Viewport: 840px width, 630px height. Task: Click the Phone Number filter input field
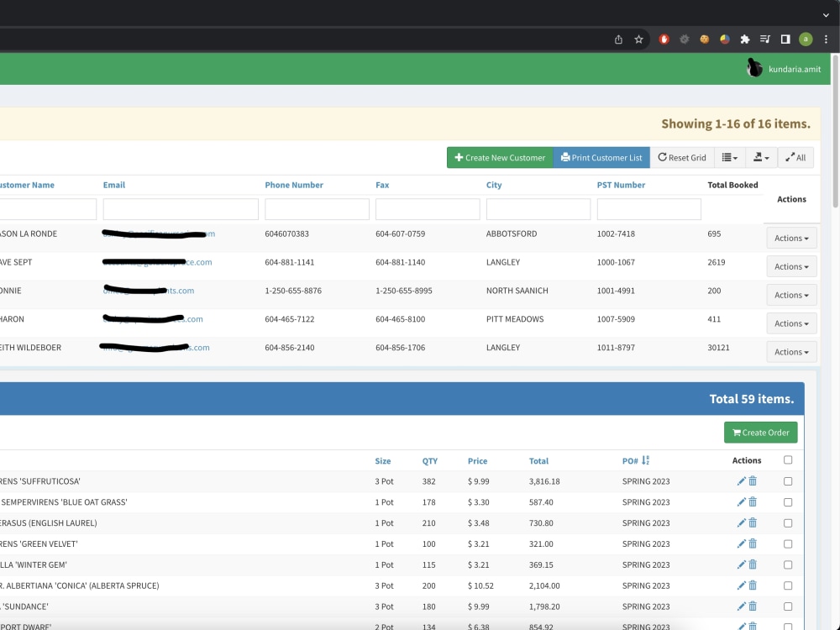[x=318, y=209]
